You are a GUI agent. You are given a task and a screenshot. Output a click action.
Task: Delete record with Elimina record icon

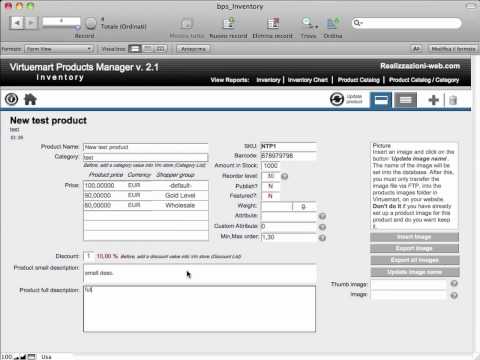[x=273, y=24]
